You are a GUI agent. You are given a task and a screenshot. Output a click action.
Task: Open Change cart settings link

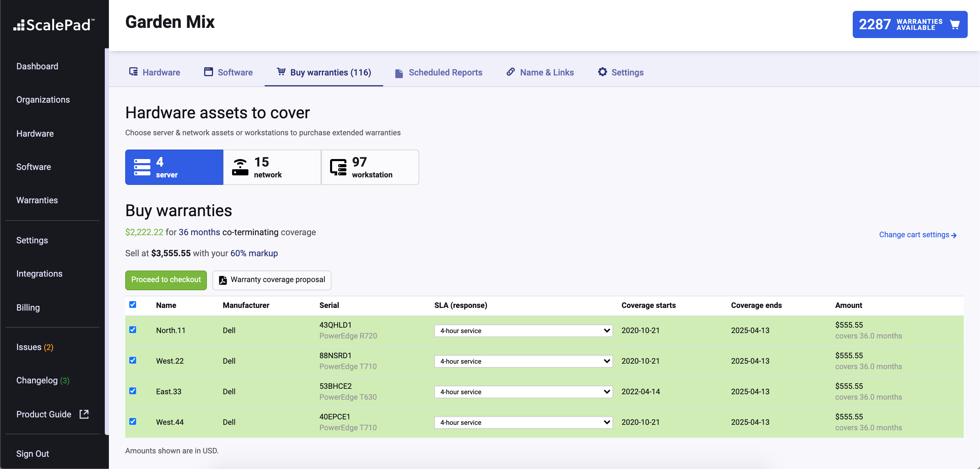(x=917, y=234)
